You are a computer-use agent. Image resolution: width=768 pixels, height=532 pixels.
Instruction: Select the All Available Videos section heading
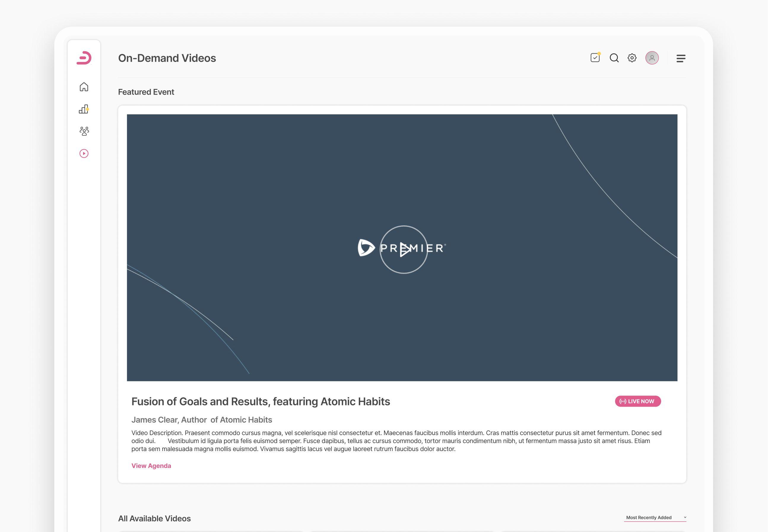pos(154,519)
